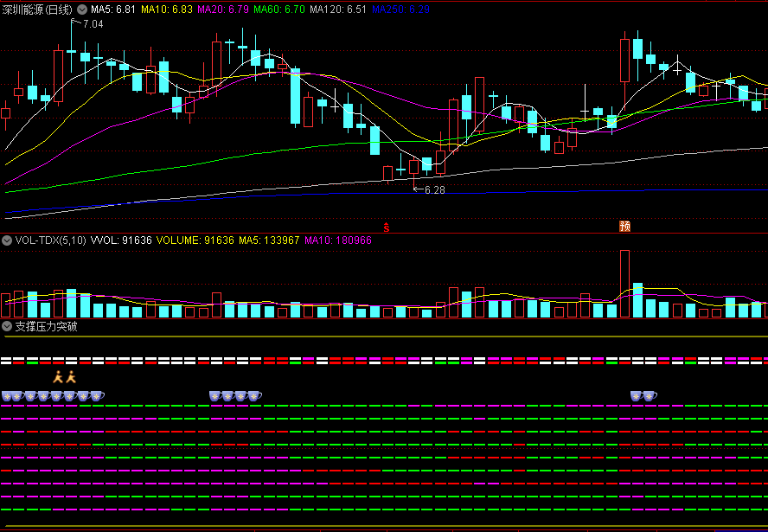The image size is (768, 532).
Task: Click the VOLUME: 91636 value
Action: [195, 240]
